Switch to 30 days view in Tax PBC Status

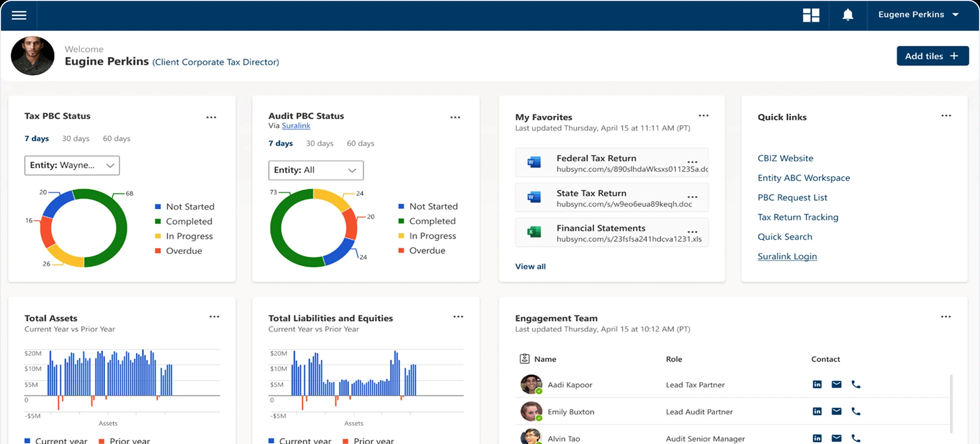coord(76,138)
